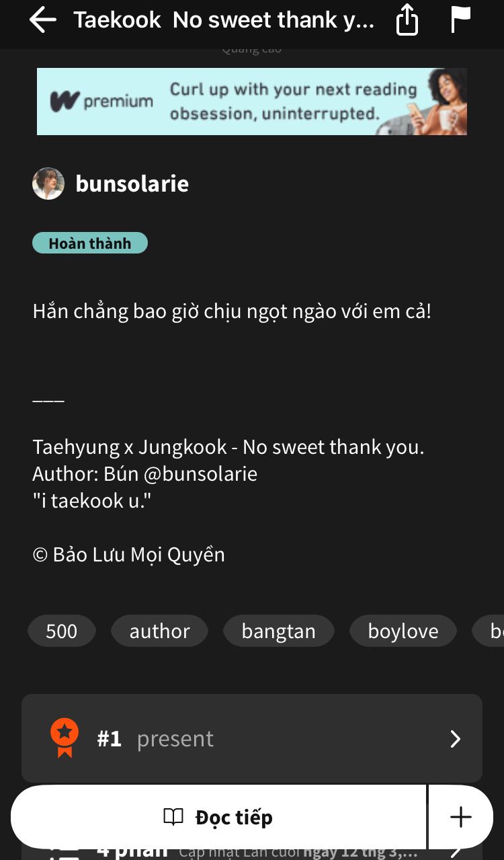This screenshot has width=504, height=860.
Task: Add story to library with plus icon
Action: 461,817
